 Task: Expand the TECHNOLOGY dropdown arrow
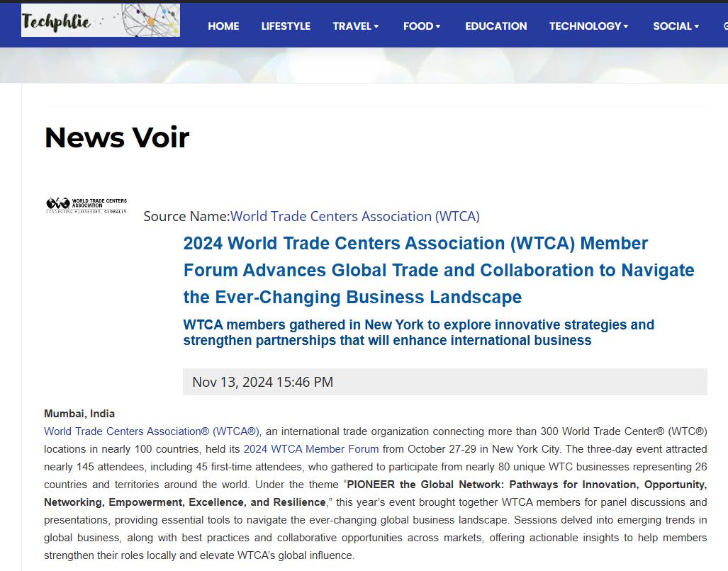(x=625, y=26)
